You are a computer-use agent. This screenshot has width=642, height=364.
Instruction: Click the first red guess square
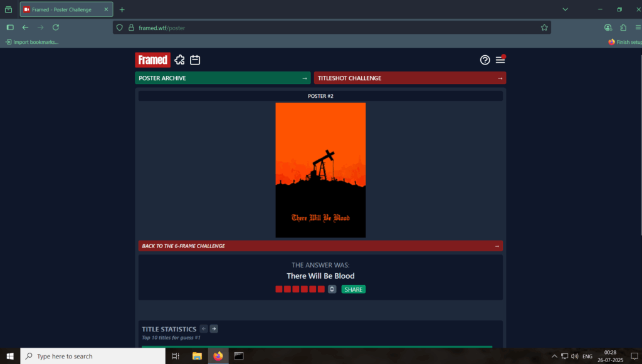pos(279,289)
